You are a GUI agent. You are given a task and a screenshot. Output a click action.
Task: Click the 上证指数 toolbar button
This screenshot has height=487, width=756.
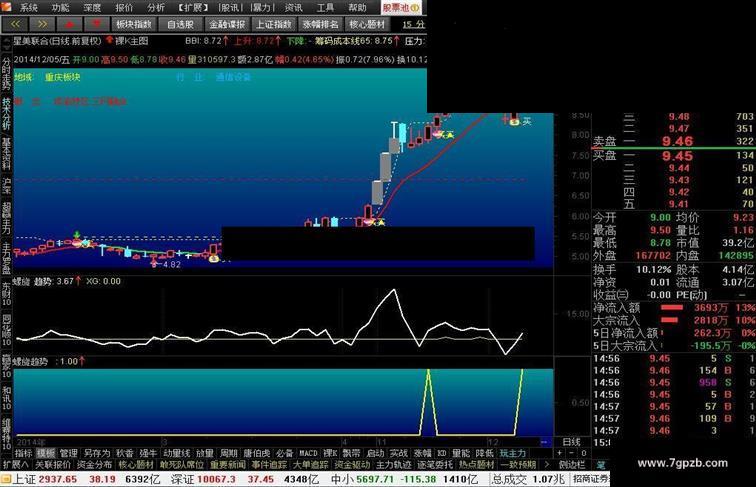tap(273, 24)
